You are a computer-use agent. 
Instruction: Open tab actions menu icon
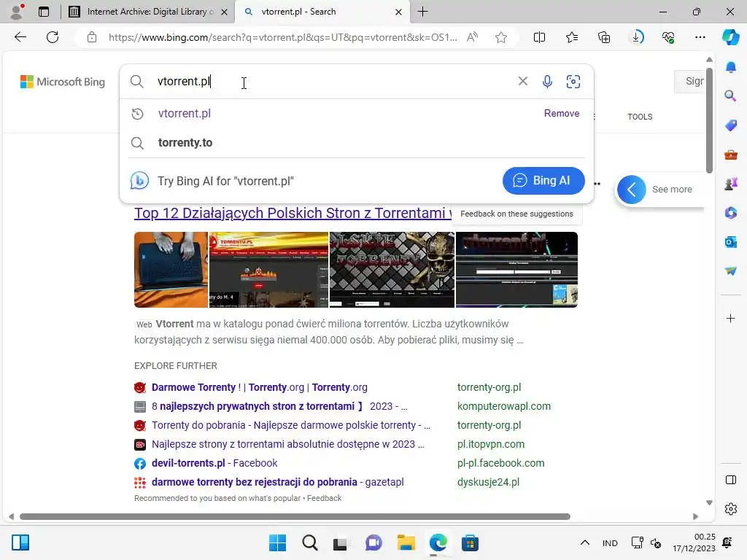pos(44,12)
